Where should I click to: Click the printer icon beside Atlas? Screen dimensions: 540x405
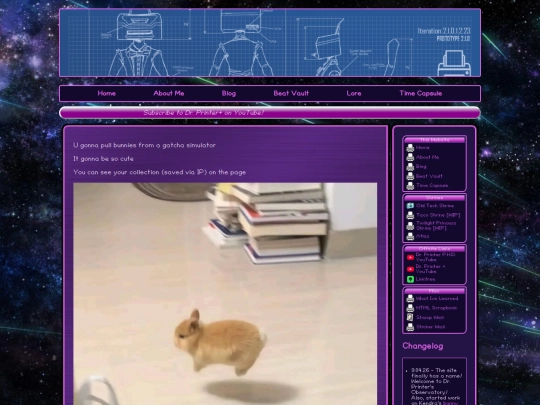[x=410, y=237]
